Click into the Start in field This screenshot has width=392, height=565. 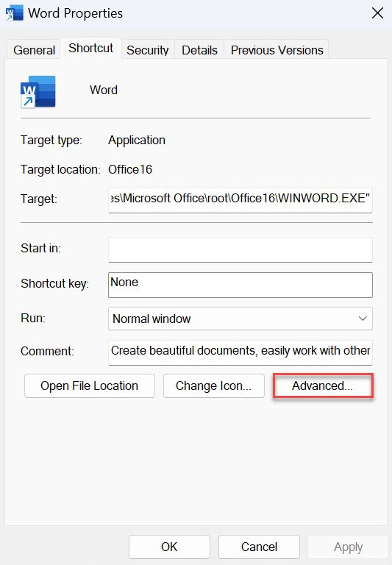click(240, 249)
